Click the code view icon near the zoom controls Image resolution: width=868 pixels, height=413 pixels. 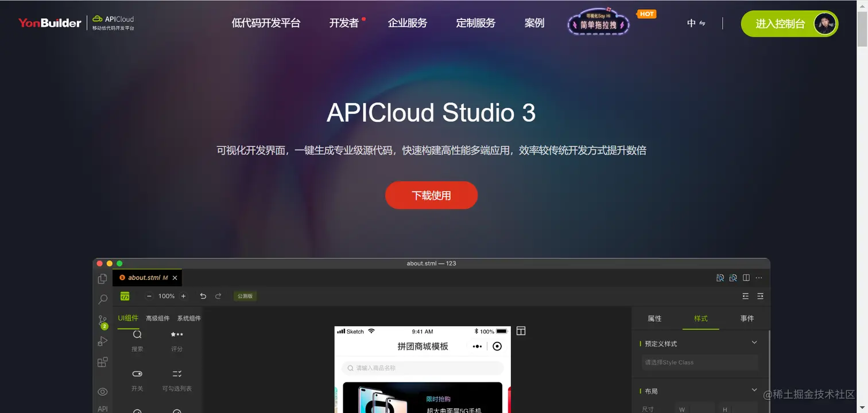tap(125, 296)
